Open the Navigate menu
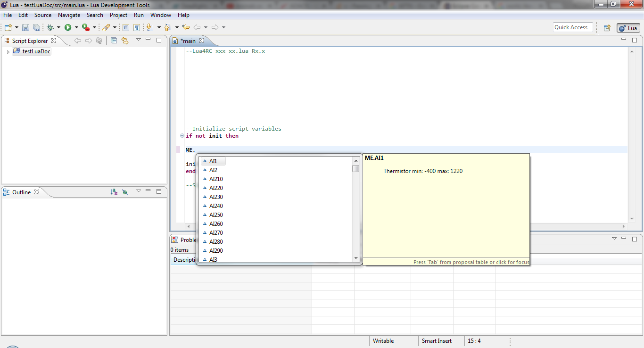This screenshot has height=348, width=644. click(69, 15)
